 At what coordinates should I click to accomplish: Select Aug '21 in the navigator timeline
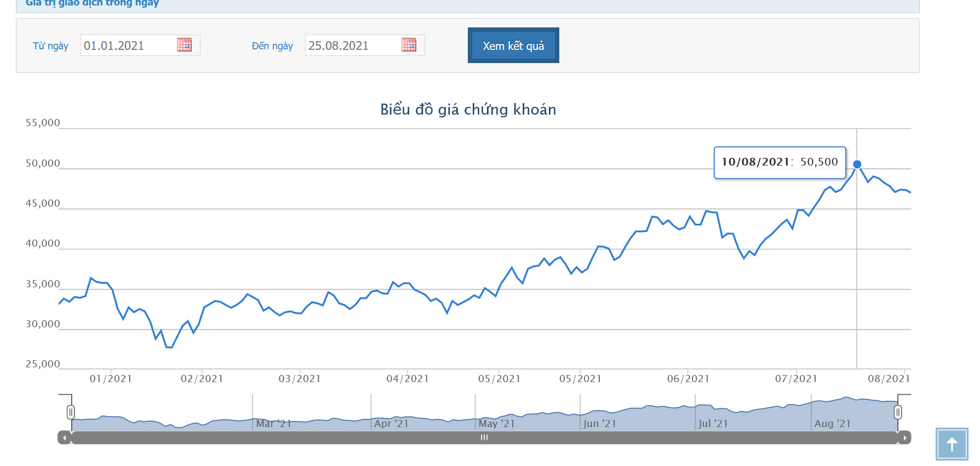(x=832, y=424)
